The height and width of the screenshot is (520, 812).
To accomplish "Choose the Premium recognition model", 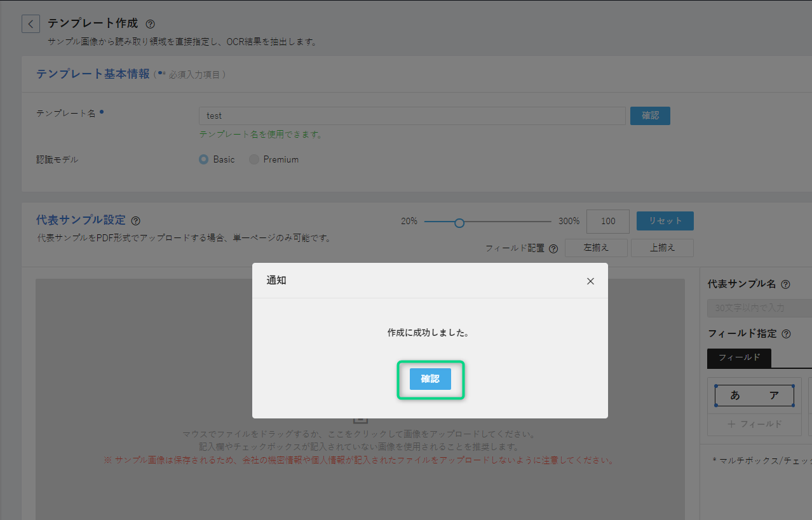I will tap(254, 159).
